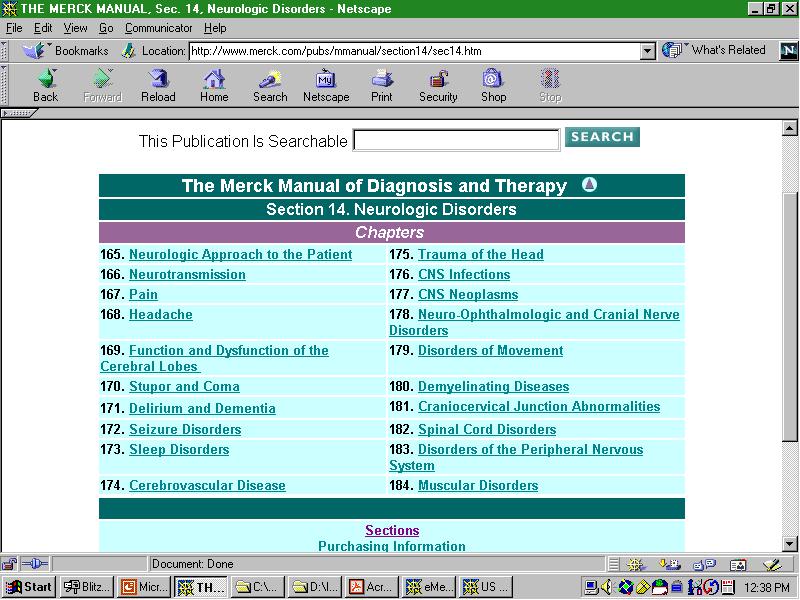
Task: Switch to Blitz... taskbar window
Action: 86,587
